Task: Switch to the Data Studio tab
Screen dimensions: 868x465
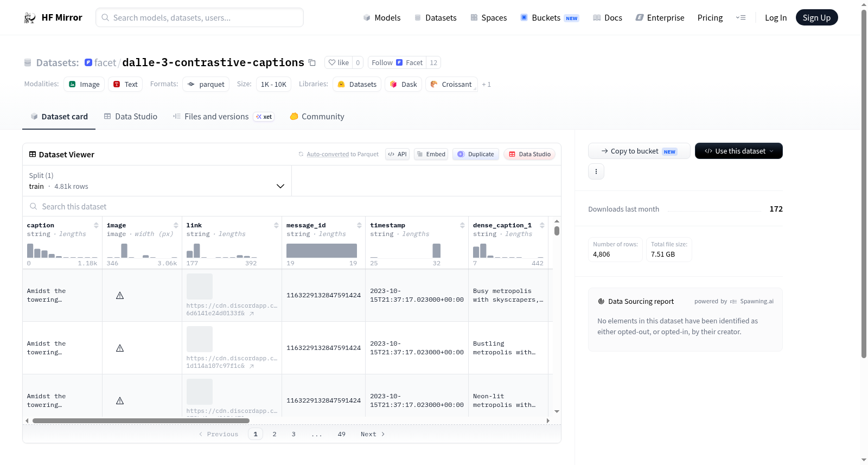Action: click(131, 117)
